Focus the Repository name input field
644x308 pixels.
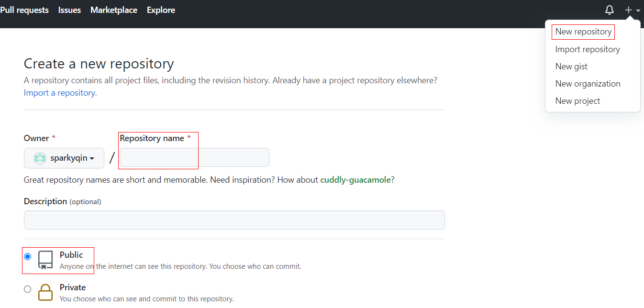pyautogui.click(x=194, y=158)
